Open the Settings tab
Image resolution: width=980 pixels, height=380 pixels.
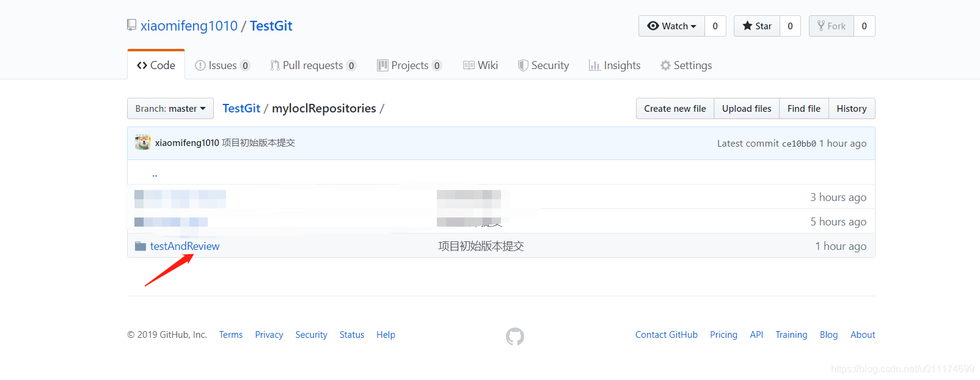tap(686, 65)
